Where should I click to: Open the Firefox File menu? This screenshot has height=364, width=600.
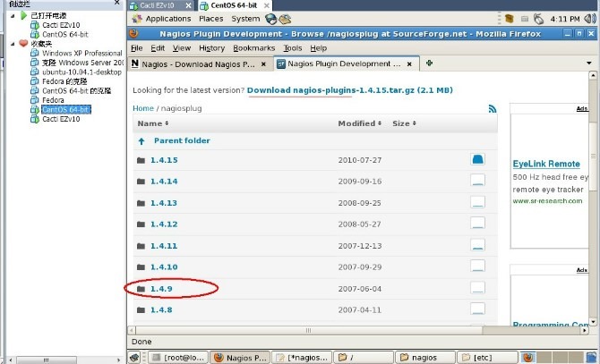[137, 48]
